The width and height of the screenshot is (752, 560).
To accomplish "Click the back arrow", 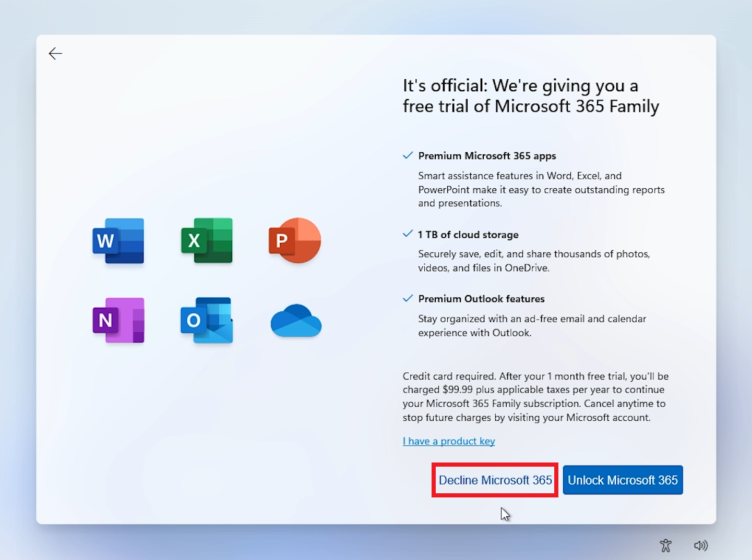I will click(55, 53).
